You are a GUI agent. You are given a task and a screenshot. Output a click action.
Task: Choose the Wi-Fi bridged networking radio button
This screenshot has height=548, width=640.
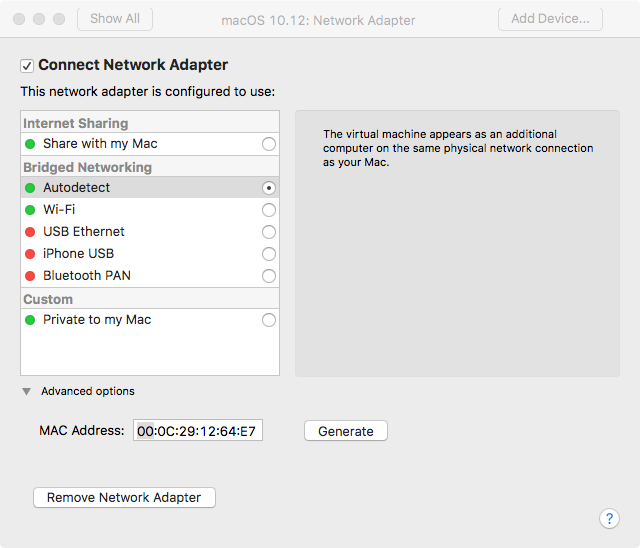(269, 210)
